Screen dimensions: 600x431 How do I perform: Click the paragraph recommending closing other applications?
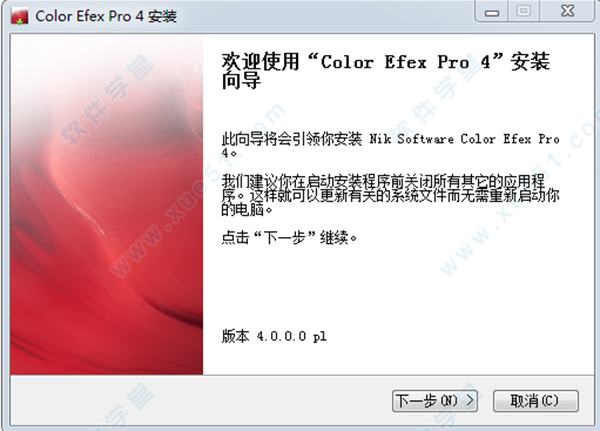coord(390,195)
